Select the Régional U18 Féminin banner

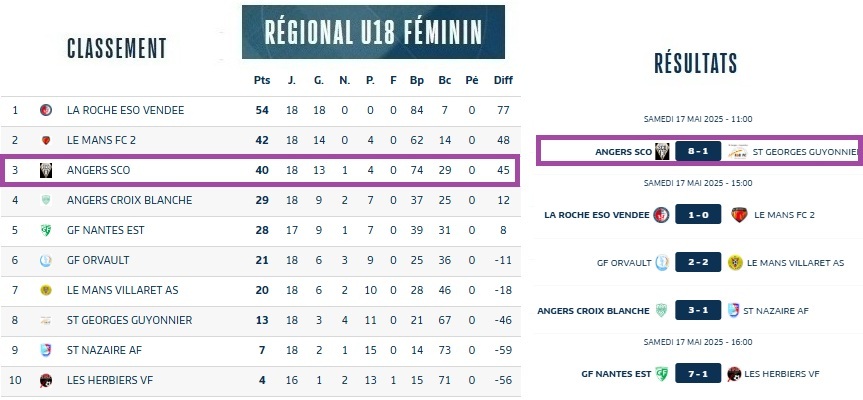(x=373, y=31)
